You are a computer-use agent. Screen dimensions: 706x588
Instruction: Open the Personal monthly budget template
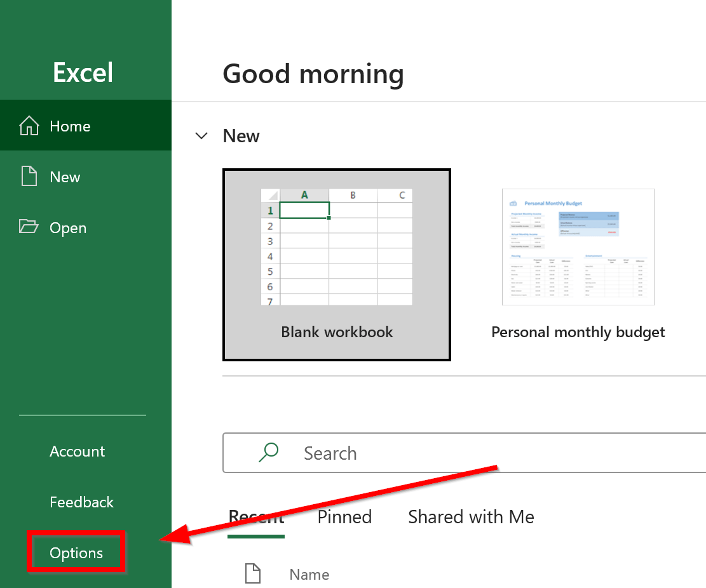578,247
